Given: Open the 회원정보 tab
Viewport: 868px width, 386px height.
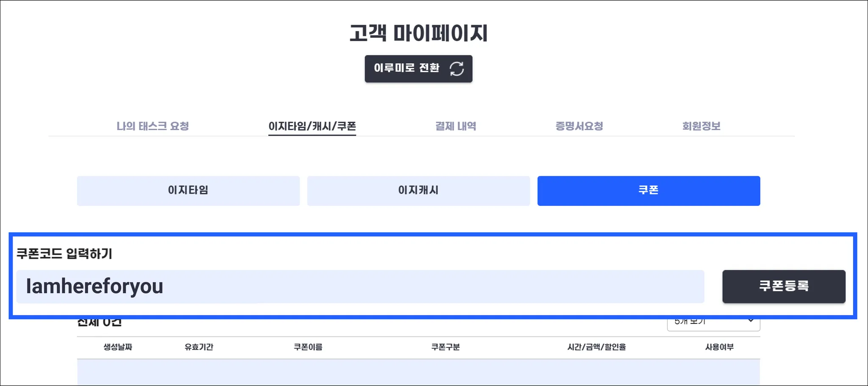Looking at the screenshot, I should [x=701, y=126].
